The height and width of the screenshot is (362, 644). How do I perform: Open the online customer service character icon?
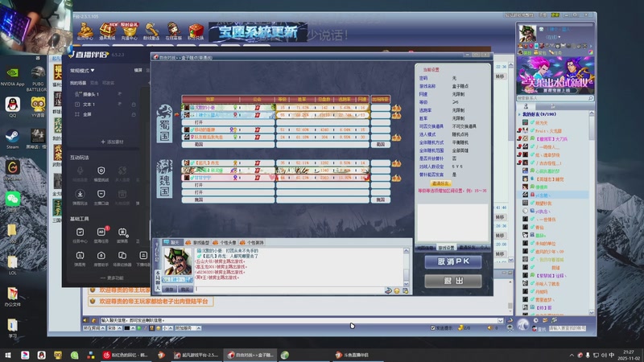tap(173, 31)
